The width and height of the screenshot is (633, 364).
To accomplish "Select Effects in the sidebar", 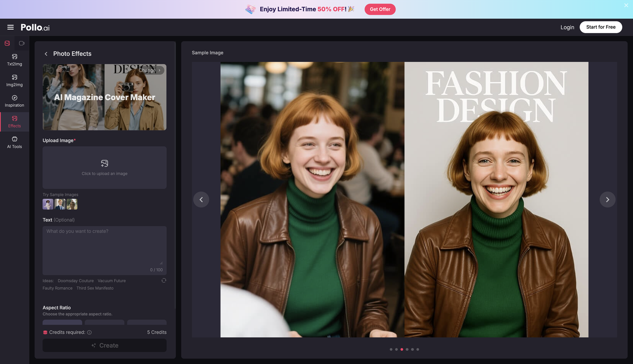I will click(14, 121).
